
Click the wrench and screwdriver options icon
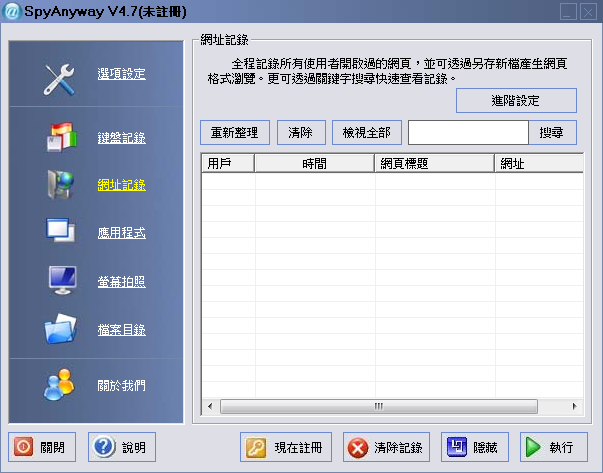pos(61,77)
